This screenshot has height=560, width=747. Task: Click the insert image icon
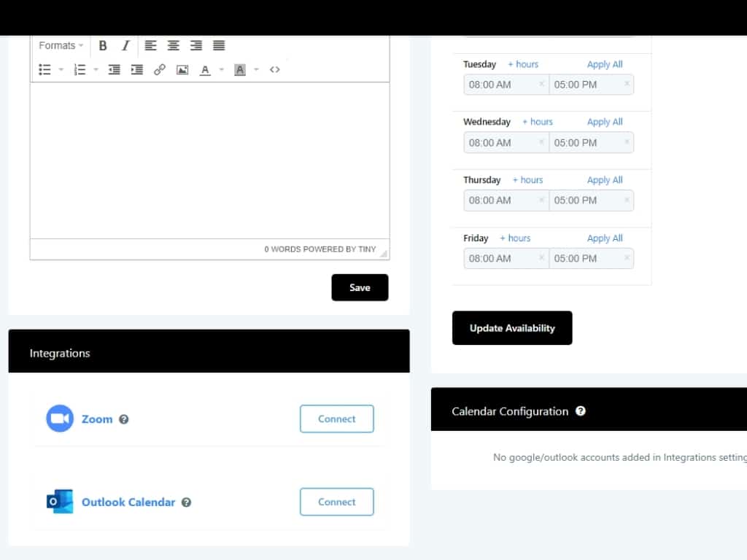(x=182, y=69)
